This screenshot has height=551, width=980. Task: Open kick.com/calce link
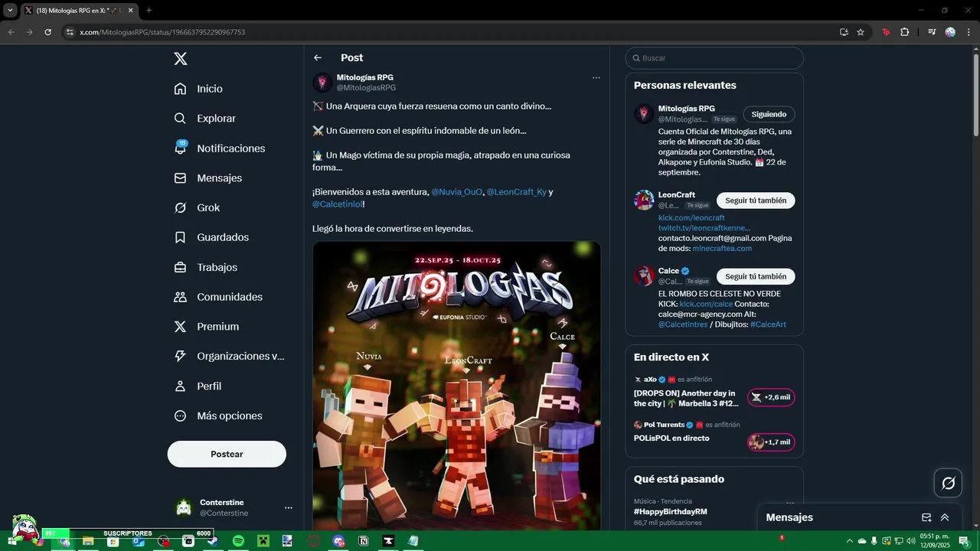pos(706,304)
